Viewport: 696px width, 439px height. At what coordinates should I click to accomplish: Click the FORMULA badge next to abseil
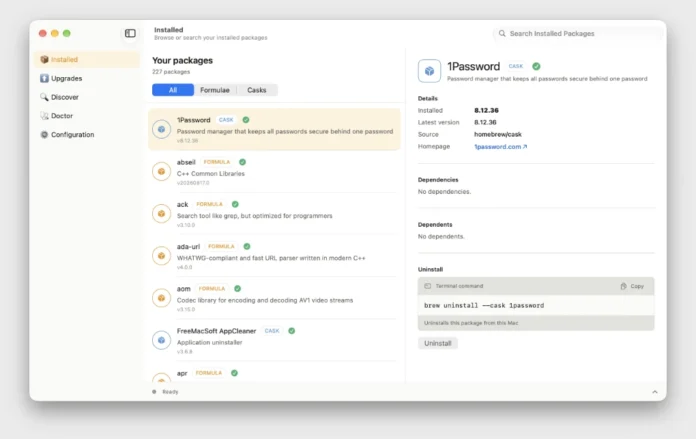(x=217, y=162)
